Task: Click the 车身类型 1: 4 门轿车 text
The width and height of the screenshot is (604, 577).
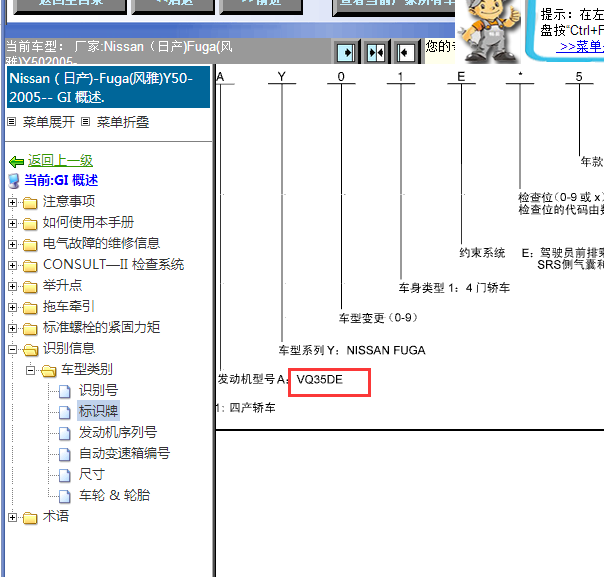Action: click(454, 288)
